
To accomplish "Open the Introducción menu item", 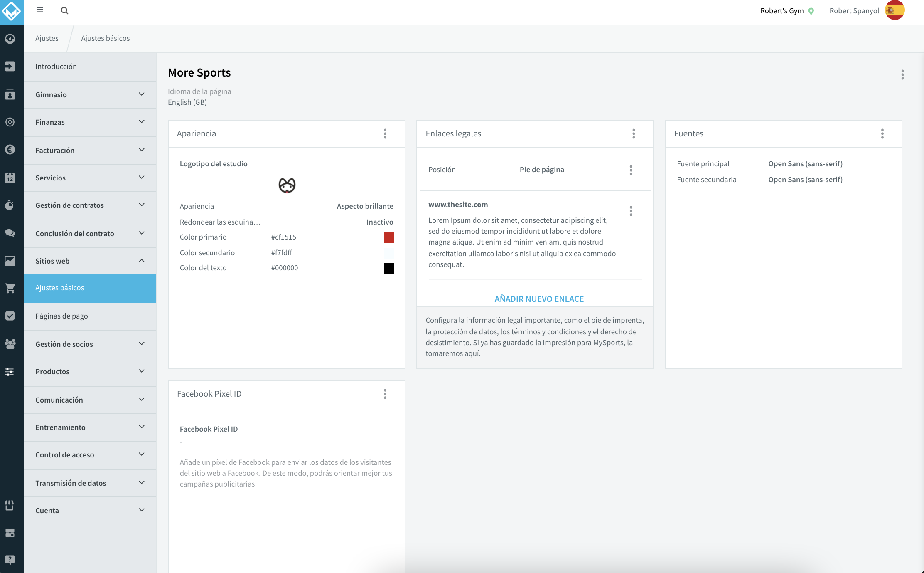I will point(90,67).
